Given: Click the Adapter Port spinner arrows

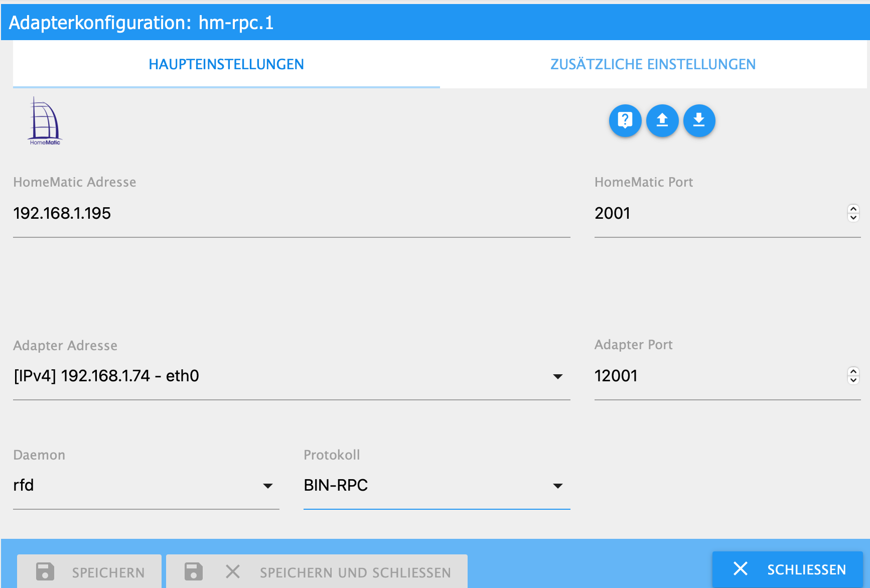Looking at the screenshot, I should [853, 376].
